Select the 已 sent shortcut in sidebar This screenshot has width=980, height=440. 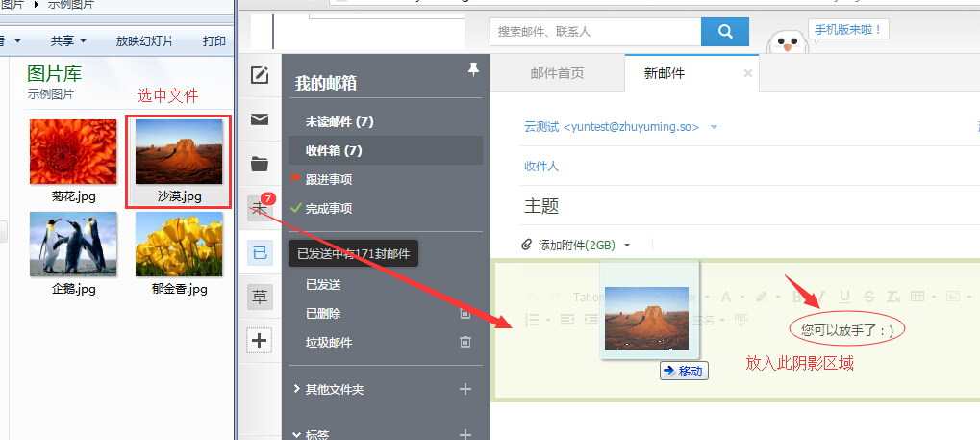click(x=260, y=252)
